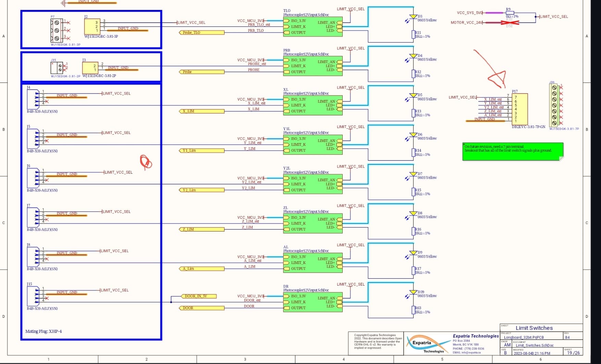Select the J2 connector symbol
Image resolution: width=601 pixels, height=364 pixels.
[x=92, y=26]
